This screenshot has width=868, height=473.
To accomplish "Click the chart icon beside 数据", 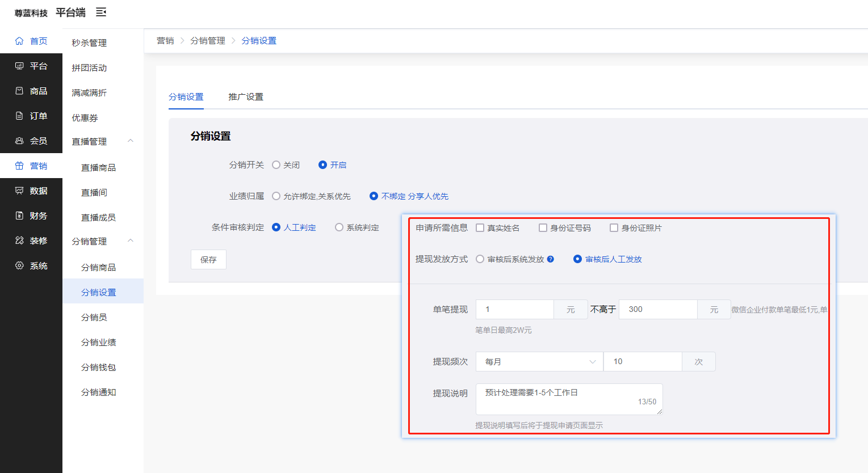I will (19, 191).
